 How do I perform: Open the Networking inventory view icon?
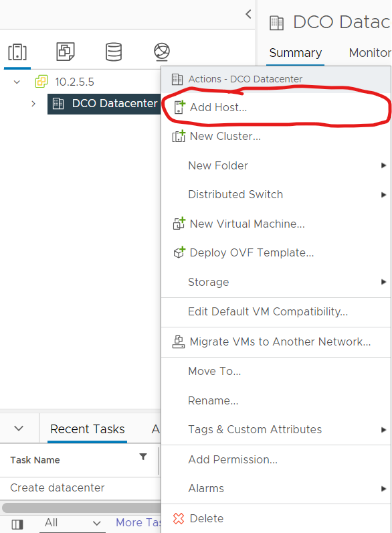click(x=162, y=52)
